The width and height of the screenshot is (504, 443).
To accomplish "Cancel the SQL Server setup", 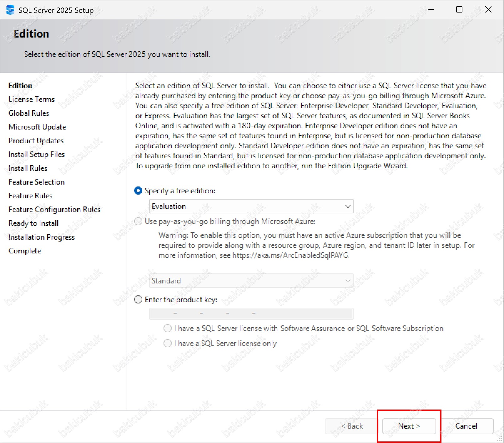I will click(x=466, y=426).
